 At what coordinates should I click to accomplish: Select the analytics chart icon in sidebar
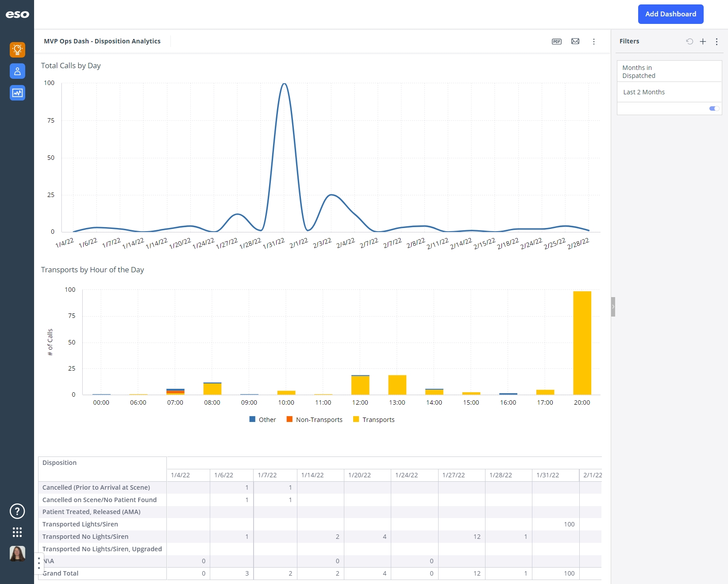[x=17, y=93]
